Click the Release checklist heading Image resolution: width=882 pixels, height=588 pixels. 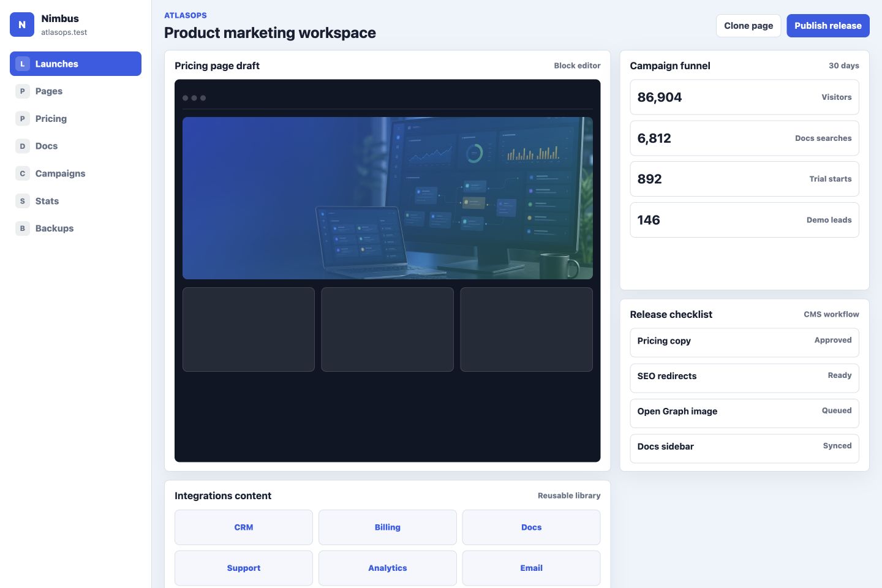click(671, 314)
